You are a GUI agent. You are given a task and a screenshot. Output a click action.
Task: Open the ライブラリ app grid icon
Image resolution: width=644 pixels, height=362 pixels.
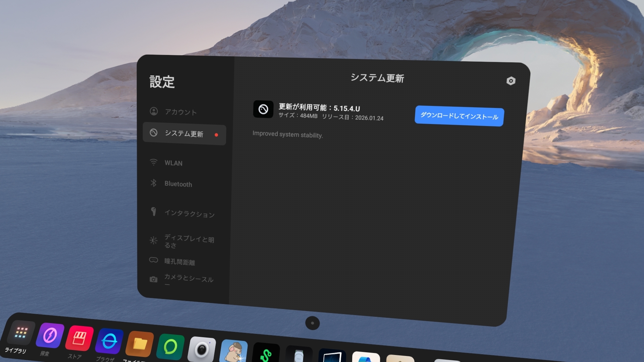pos(21,333)
